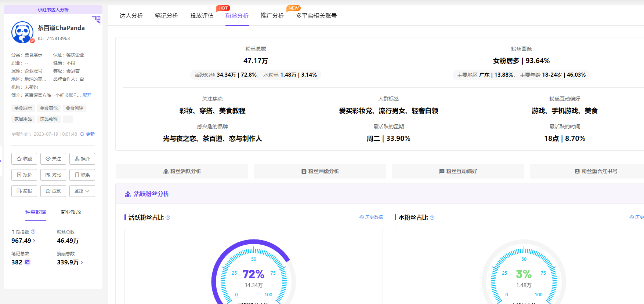Click the chevron after 967.49
644x304 pixels.
coord(34,241)
